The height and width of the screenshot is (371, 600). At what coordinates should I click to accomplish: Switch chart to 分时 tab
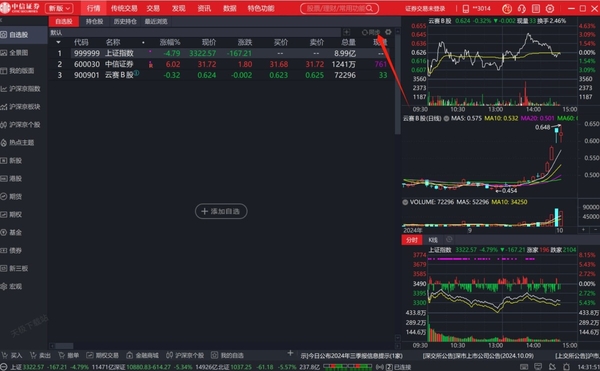[x=412, y=240]
